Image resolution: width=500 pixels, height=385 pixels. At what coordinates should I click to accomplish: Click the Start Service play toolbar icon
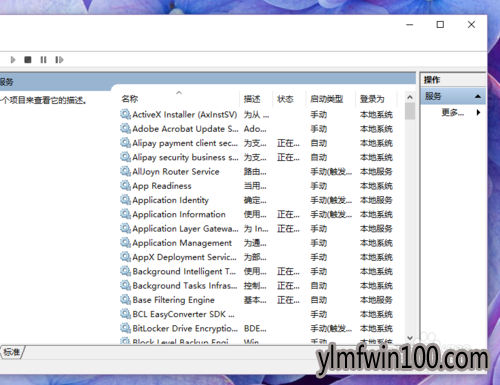(13, 60)
